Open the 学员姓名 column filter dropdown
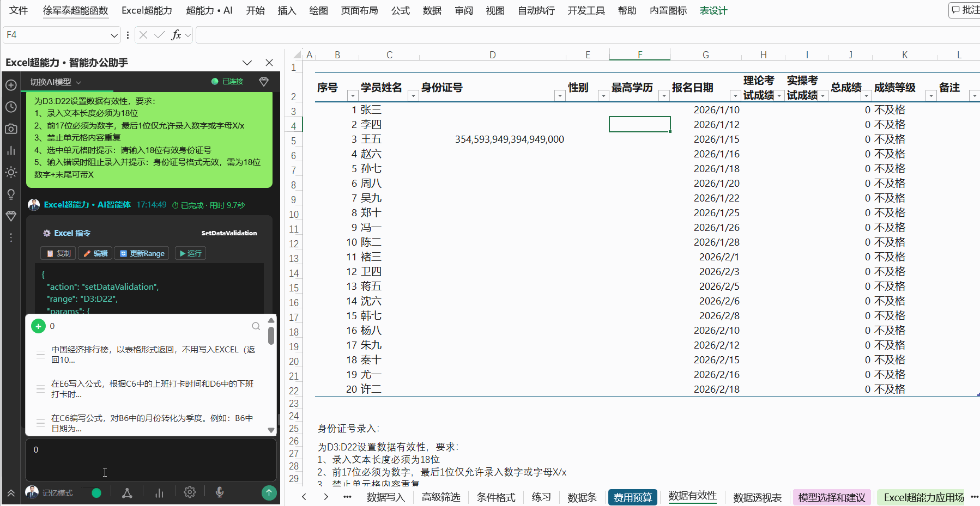 pos(413,96)
